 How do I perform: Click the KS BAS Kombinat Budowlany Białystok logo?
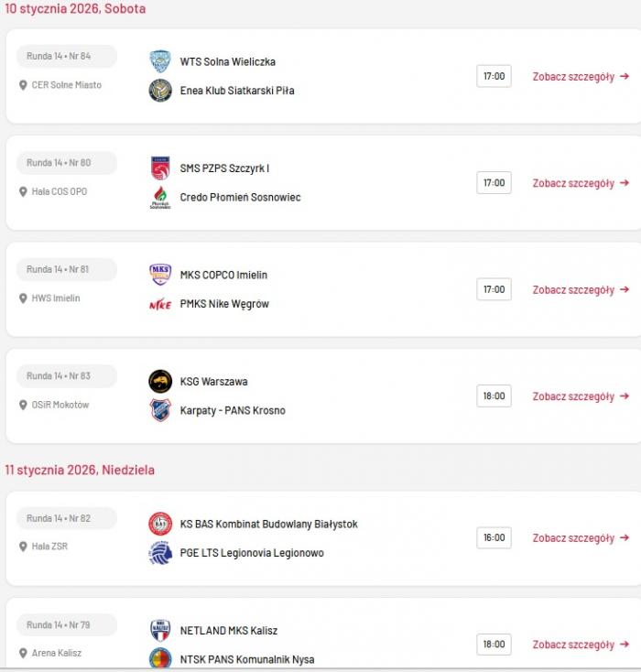(x=160, y=524)
